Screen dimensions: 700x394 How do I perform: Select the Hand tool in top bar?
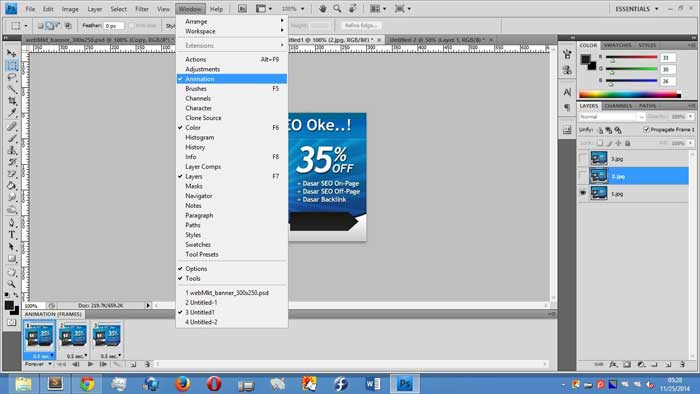[323, 8]
